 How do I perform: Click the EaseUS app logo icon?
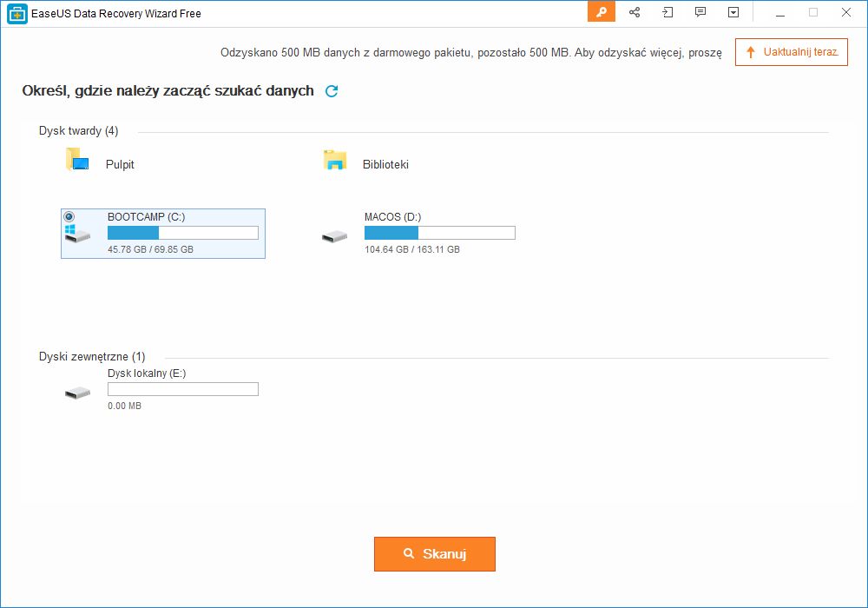(x=17, y=14)
